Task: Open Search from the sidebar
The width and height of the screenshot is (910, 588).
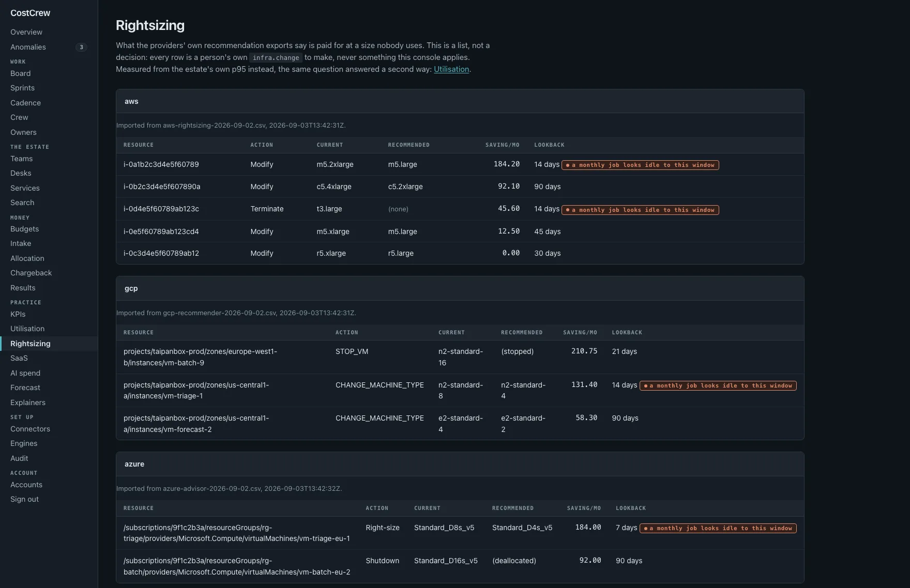Action: tap(22, 203)
